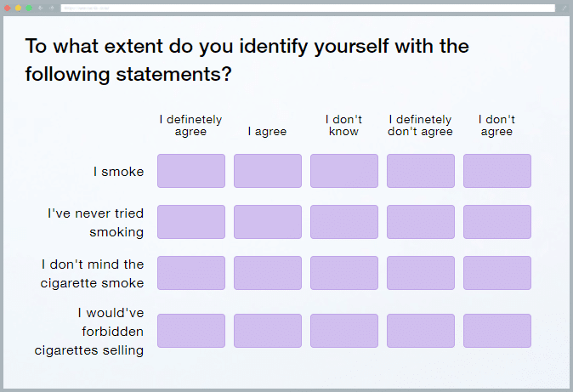Click the yellow minimize window dot
This screenshot has width=573, height=392.
point(18,8)
